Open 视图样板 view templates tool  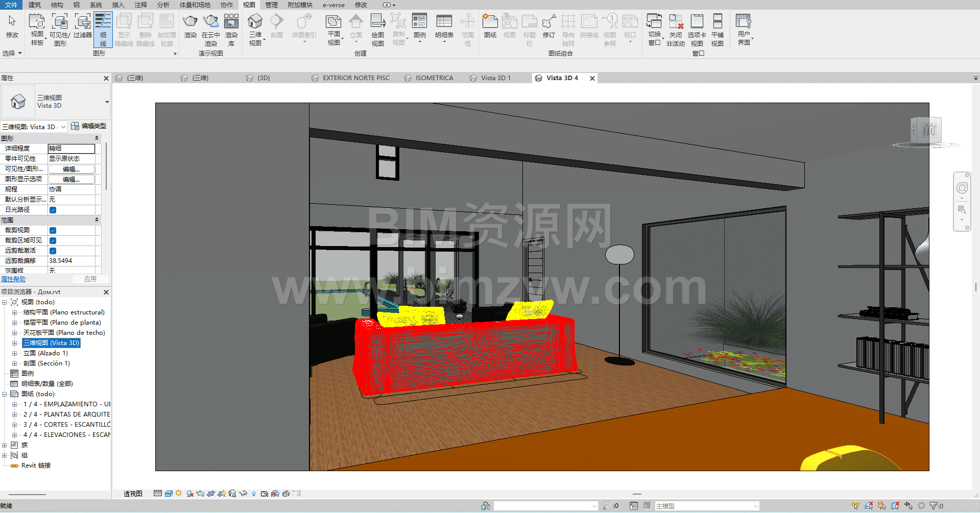37,30
